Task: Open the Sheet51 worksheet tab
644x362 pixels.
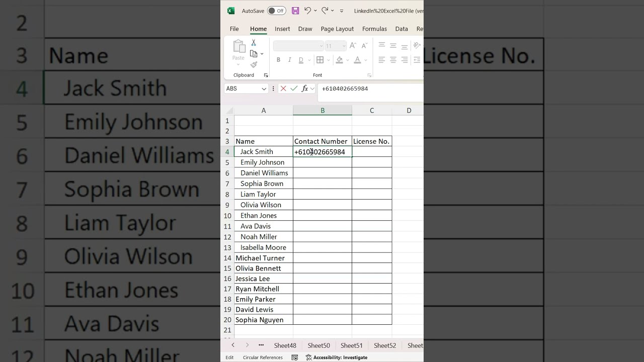Action: [352, 345]
